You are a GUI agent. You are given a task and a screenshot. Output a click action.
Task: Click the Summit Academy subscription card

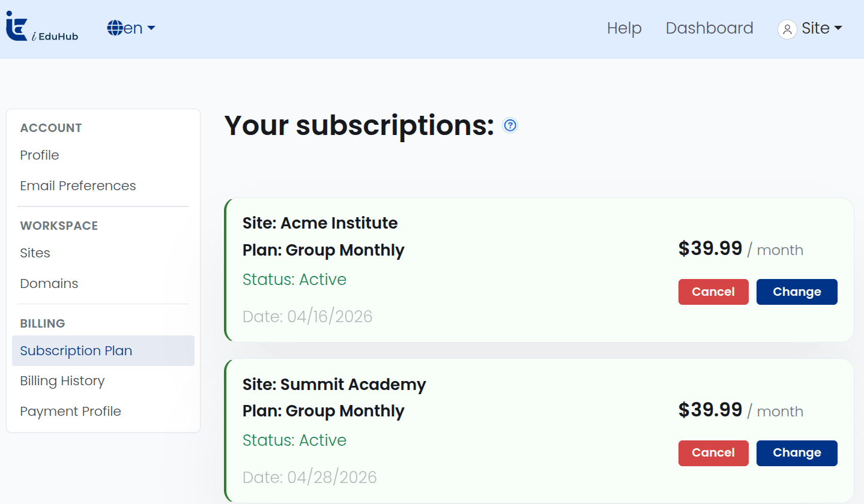(x=539, y=431)
